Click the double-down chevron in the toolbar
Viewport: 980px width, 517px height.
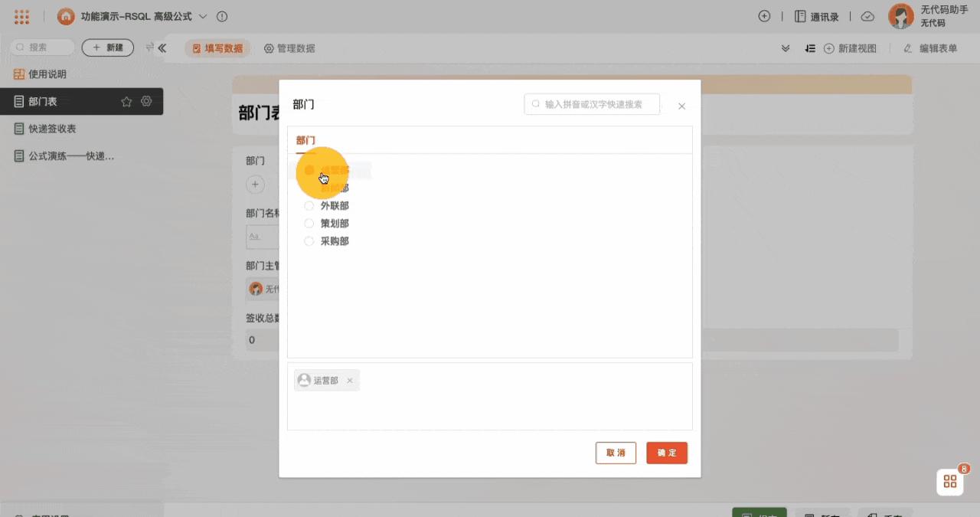[785, 47]
